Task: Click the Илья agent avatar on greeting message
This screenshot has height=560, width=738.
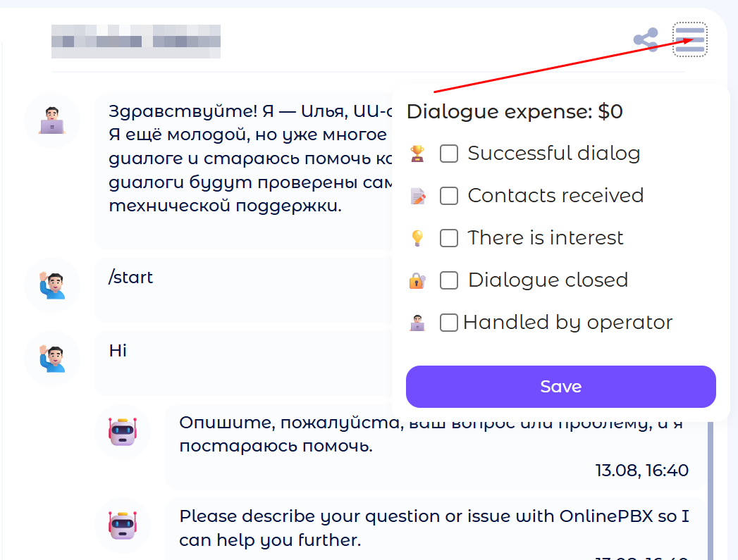Action: pyautogui.click(x=52, y=120)
